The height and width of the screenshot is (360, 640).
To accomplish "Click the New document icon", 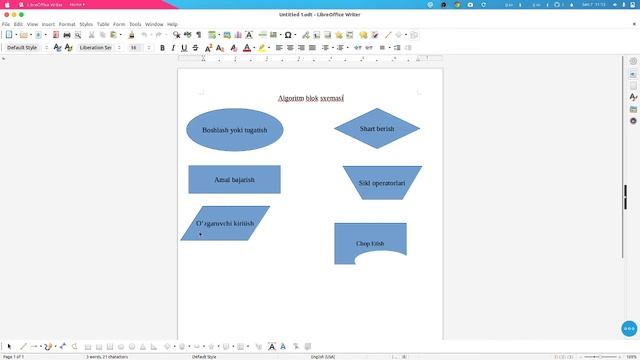I will 9,35.
